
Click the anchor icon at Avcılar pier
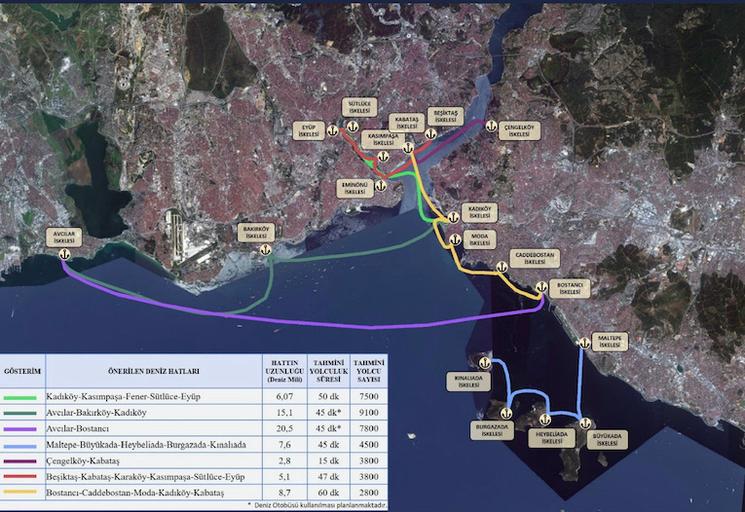click(64, 255)
